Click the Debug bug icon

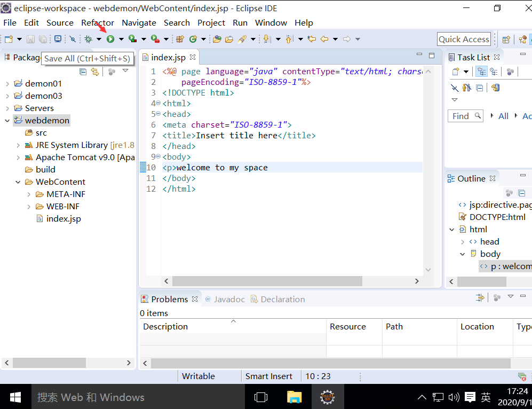(x=89, y=39)
